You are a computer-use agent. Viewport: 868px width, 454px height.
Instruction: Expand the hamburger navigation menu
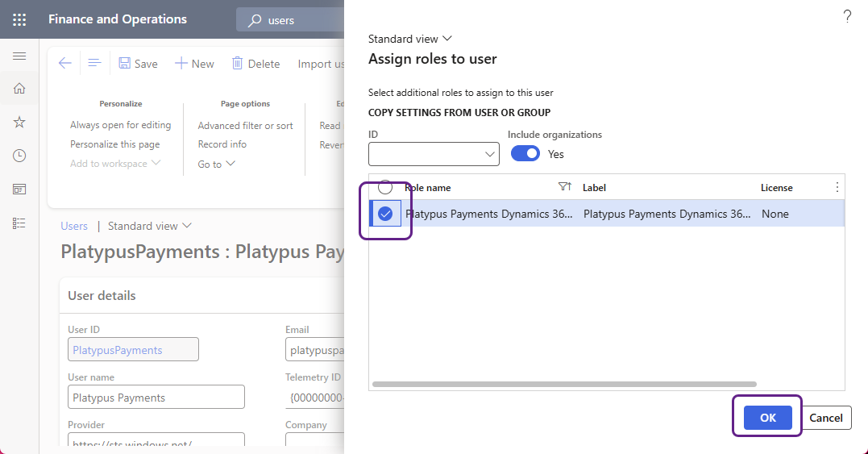19,56
